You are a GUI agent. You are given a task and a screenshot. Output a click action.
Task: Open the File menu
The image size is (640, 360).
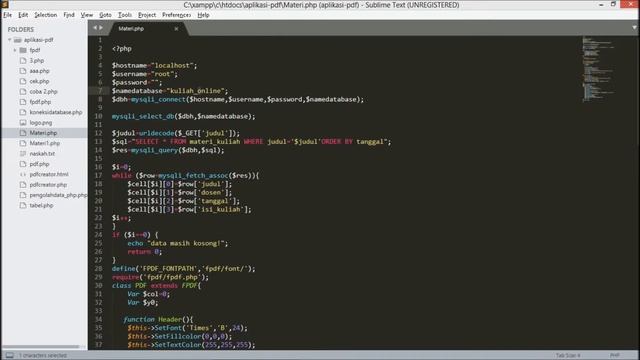pyautogui.click(x=7, y=15)
